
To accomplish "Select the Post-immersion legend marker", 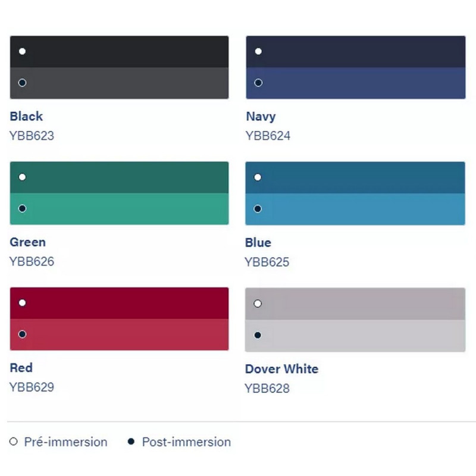I will [x=131, y=442].
